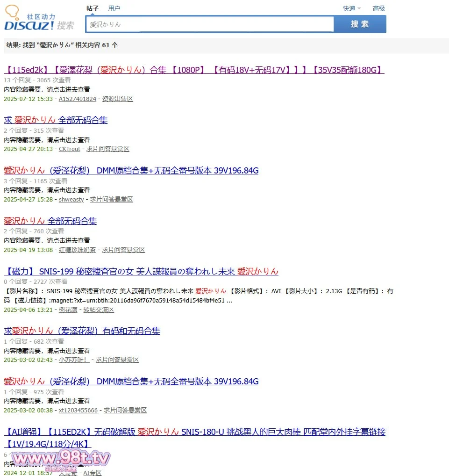This screenshot has height=476, width=449.
Task: Switch to the 帖子 tab
Action: click(x=93, y=8)
